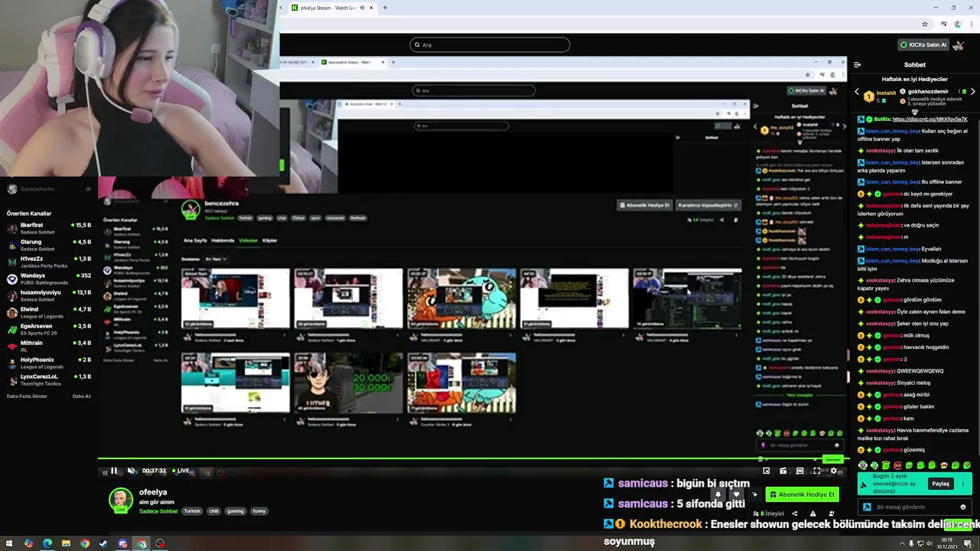Enable notifications with the bell icon
The height and width of the screenshot is (551, 980).
coord(718,494)
